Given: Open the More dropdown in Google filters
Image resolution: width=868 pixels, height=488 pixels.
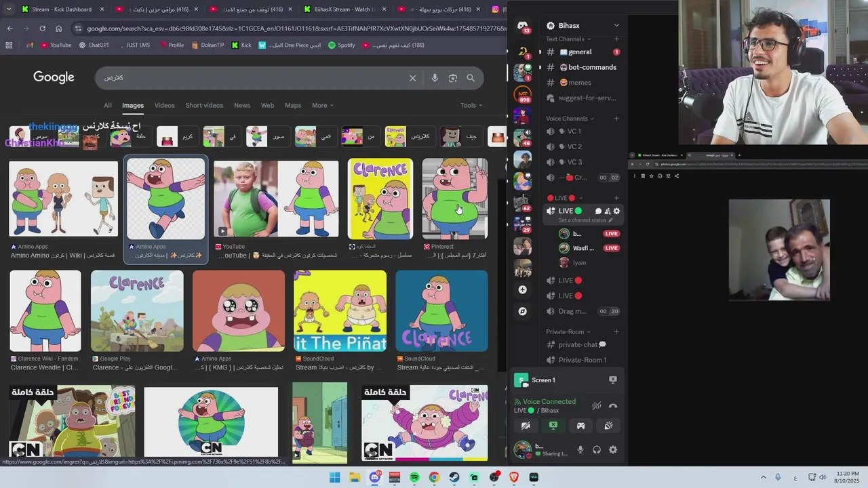Looking at the screenshot, I should click(x=322, y=105).
